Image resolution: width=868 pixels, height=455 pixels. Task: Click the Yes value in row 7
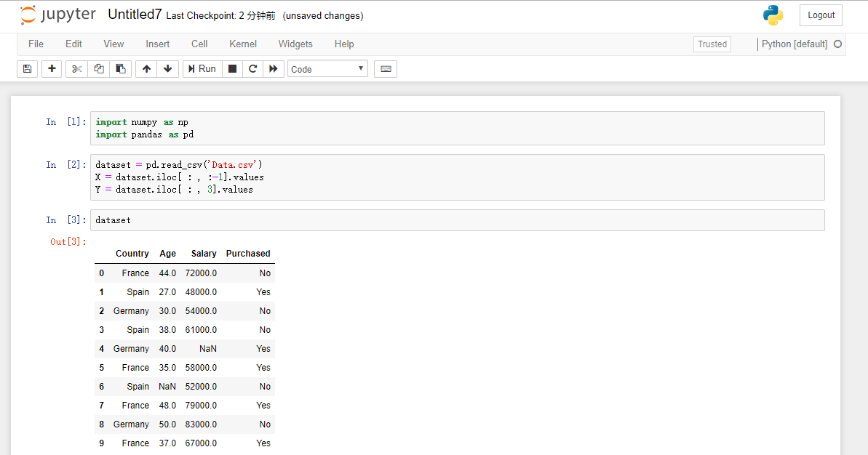point(263,406)
